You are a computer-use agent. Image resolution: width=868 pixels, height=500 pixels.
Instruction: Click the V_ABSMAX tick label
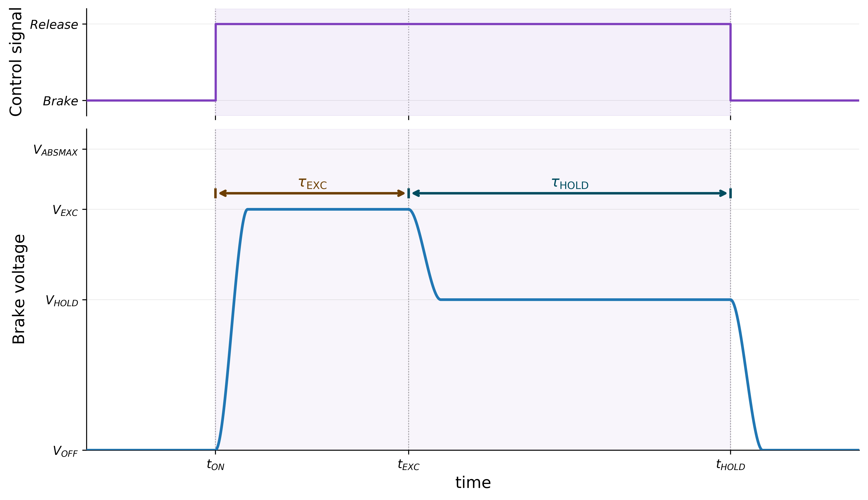pyautogui.click(x=55, y=150)
